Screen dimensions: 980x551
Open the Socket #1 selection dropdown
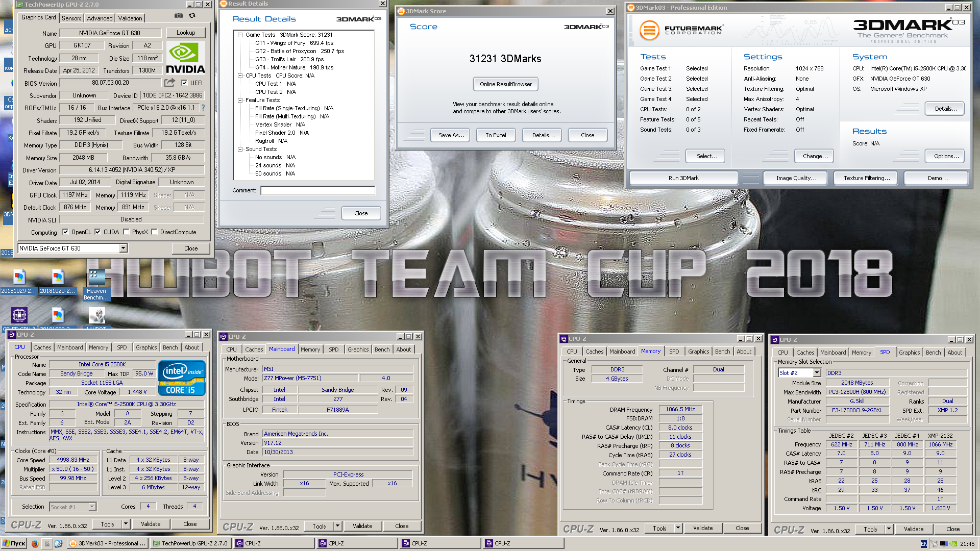[92, 507]
